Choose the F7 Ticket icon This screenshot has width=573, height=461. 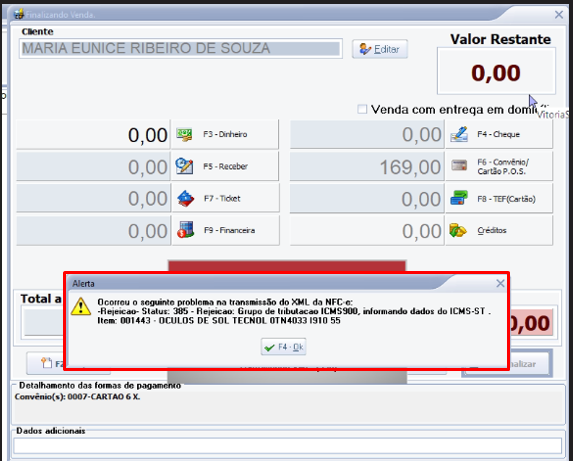coord(186,199)
